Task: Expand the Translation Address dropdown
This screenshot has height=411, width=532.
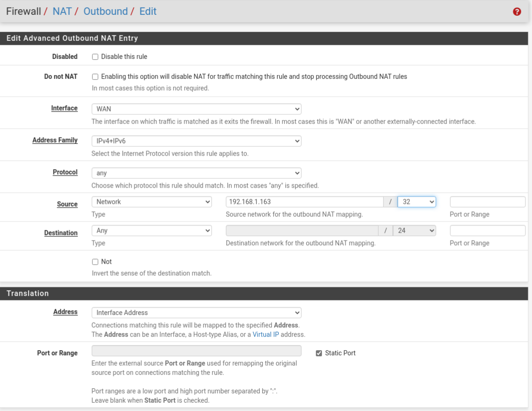Action: click(x=196, y=313)
